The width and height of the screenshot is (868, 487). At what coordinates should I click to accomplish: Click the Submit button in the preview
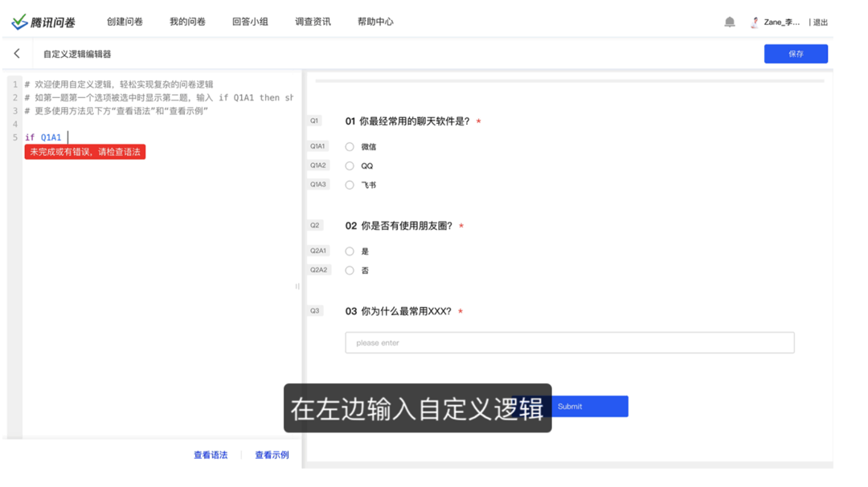click(x=598, y=406)
